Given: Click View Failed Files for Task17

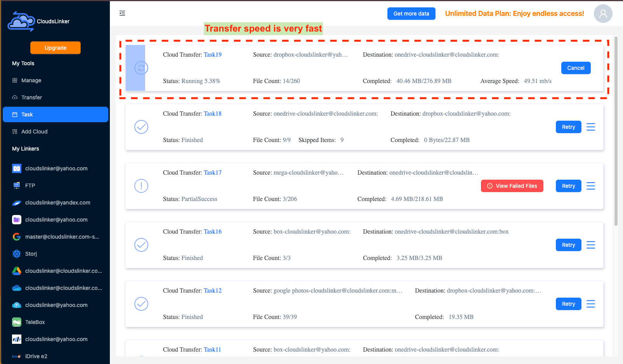Looking at the screenshot, I should (512, 186).
